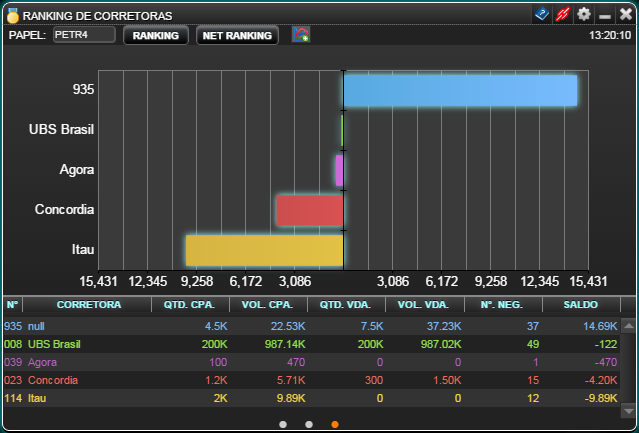Viewport: 639px width, 433px height.
Task: Click the RANKING button
Action: pyautogui.click(x=156, y=35)
